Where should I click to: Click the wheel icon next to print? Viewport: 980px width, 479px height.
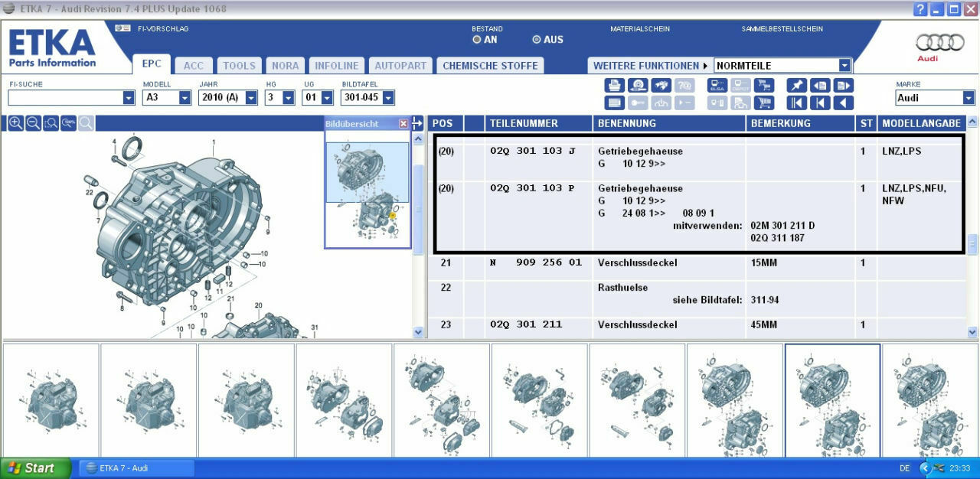pos(638,86)
